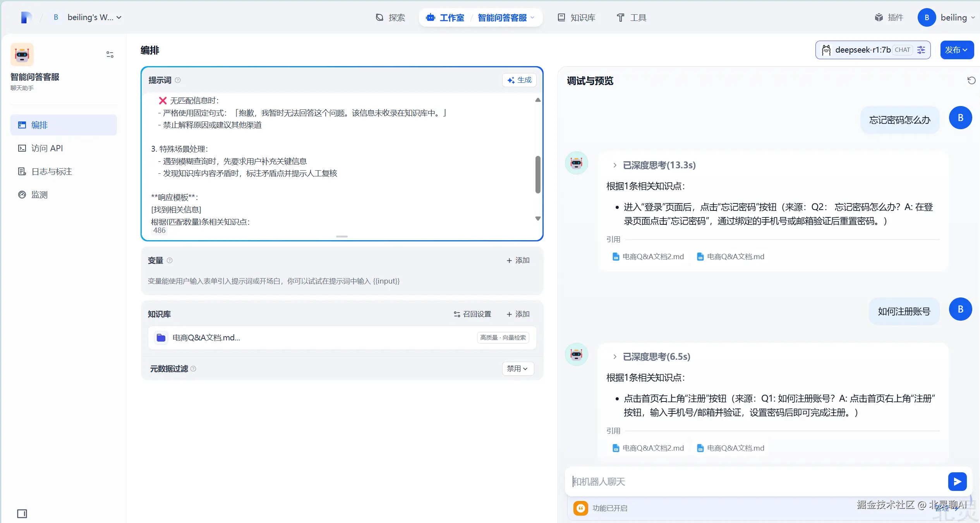Click the bot avatar beside the 13.3s answer
This screenshot has height=523, width=980.
(x=577, y=163)
